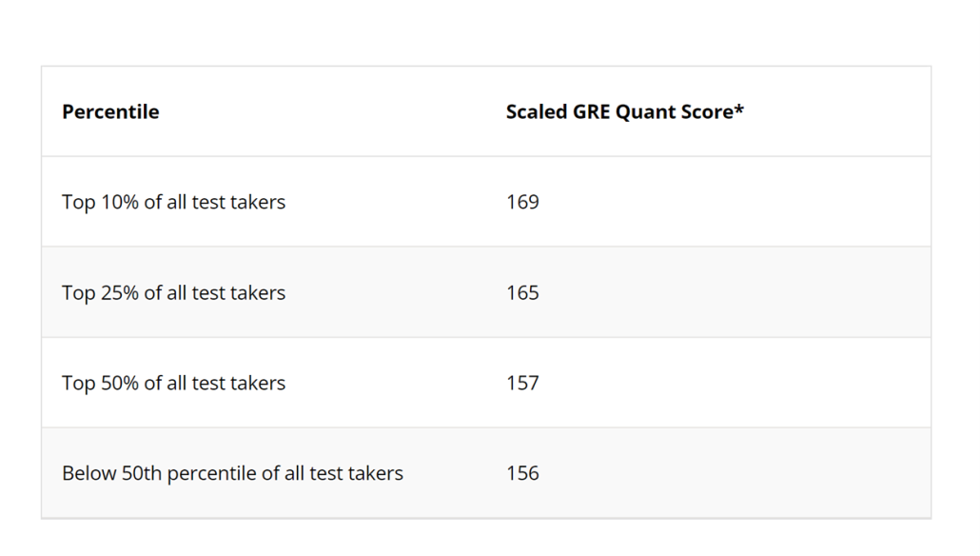Click the Percentile column header
This screenshot has width=980, height=556.
(110, 111)
